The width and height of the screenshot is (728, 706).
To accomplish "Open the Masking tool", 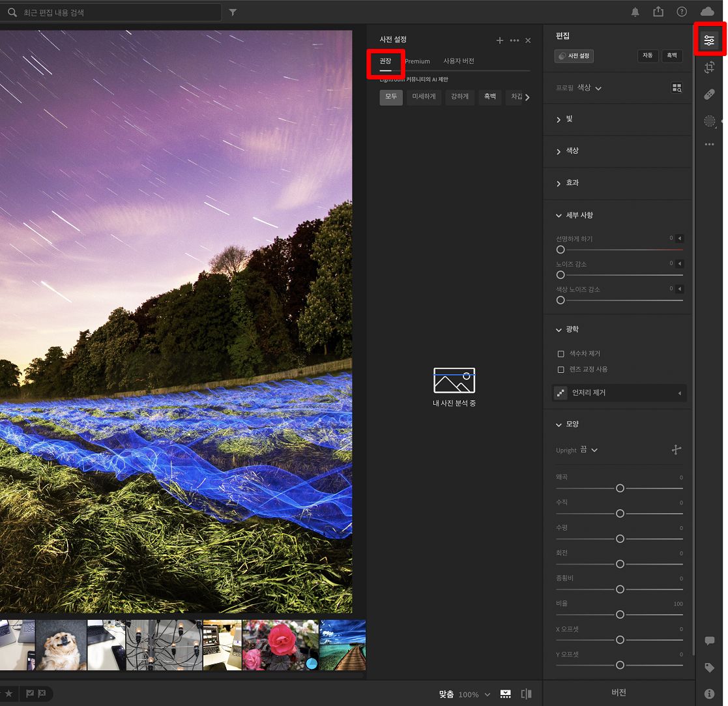I will tap(710, 121).
